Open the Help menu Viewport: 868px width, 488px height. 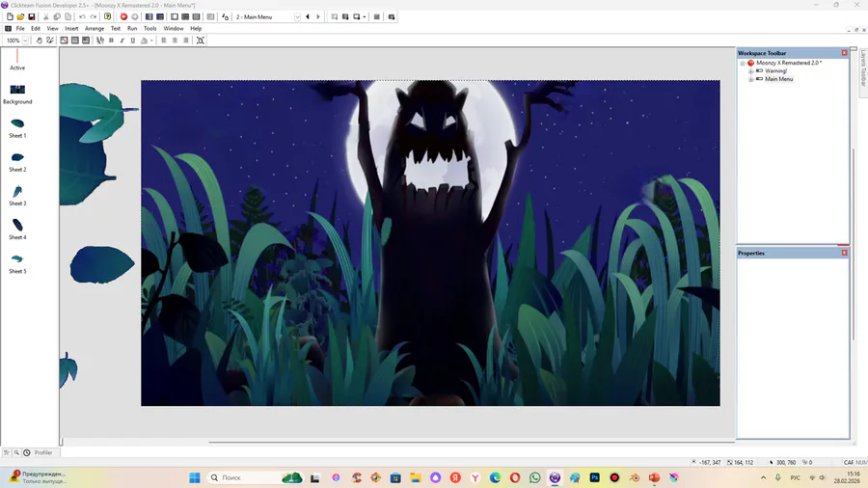(x=196, y=28)
